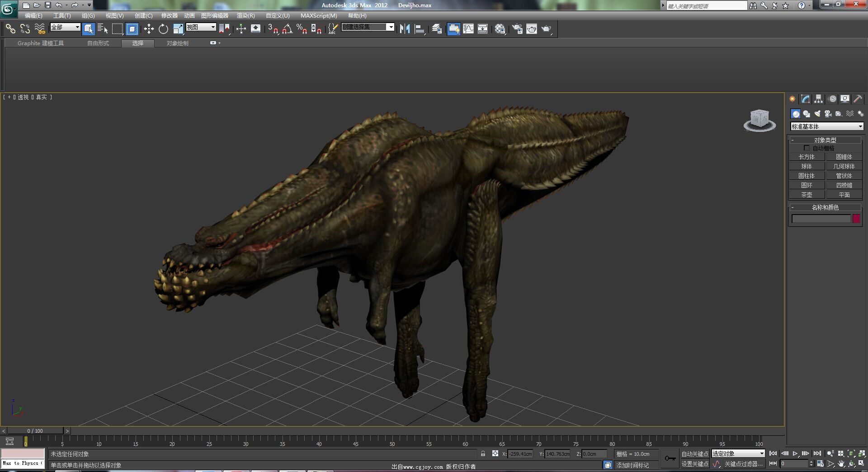
Task: Open 编辑(E) menu
Action: (x=33, y=15)
